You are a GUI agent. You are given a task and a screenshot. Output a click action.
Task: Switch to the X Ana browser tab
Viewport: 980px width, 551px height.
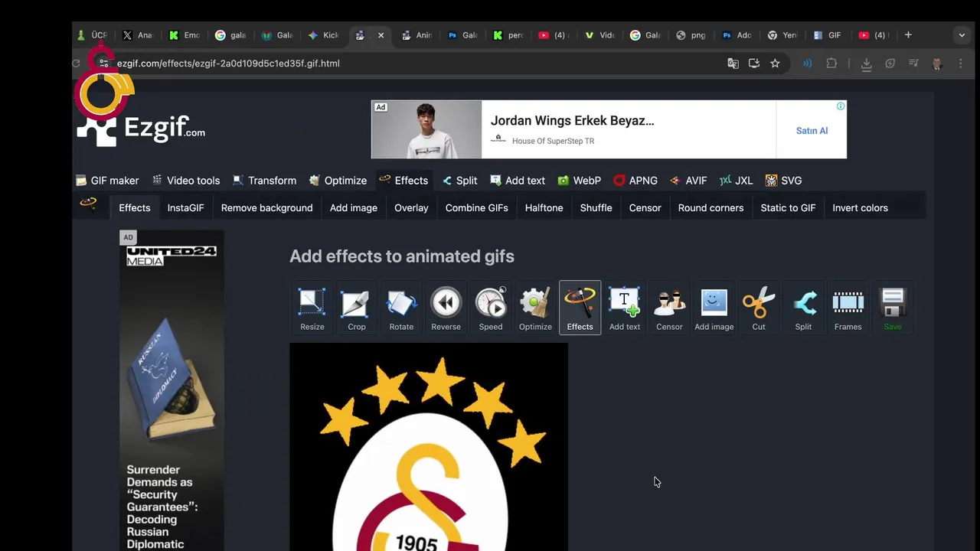pos(138,35)
